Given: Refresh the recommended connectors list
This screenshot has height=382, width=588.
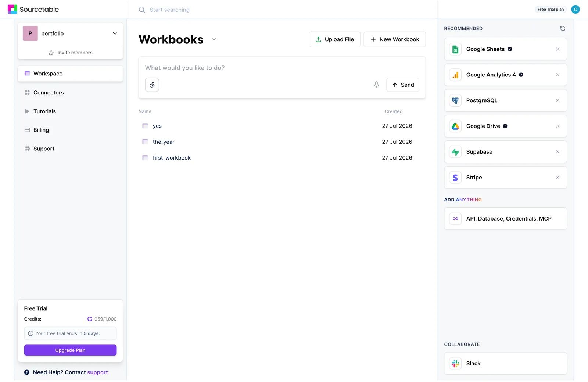Looking at the screenshot, I should [x=563, y=28].
